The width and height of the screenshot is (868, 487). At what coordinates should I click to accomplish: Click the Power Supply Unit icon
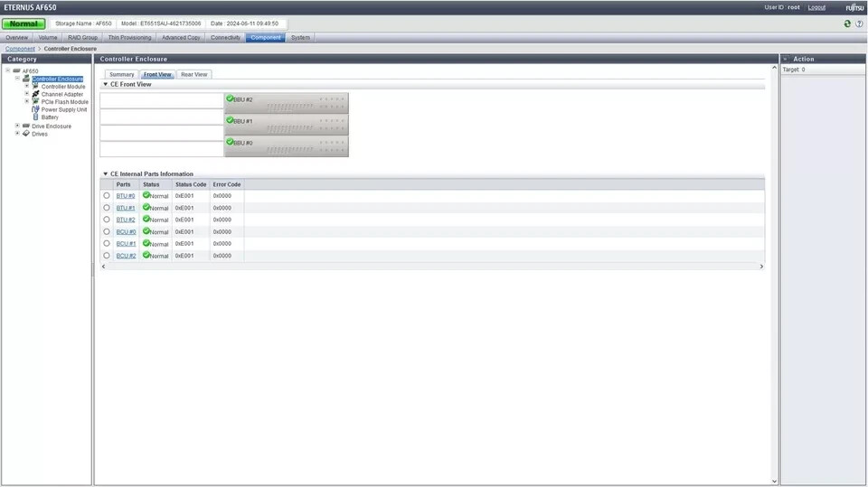(x=35, y=109)
